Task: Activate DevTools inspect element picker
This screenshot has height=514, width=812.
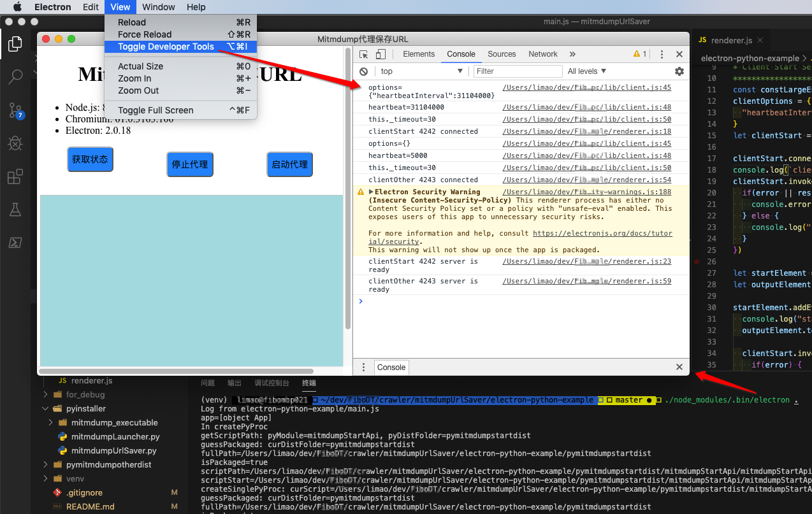Action: tap(364, 54)
